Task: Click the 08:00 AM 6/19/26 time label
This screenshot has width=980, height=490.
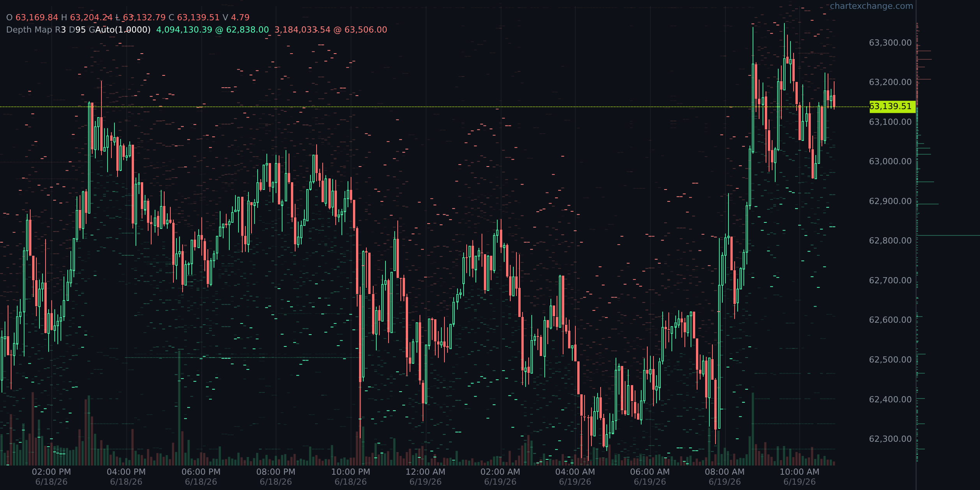Action: coord(725,477)
